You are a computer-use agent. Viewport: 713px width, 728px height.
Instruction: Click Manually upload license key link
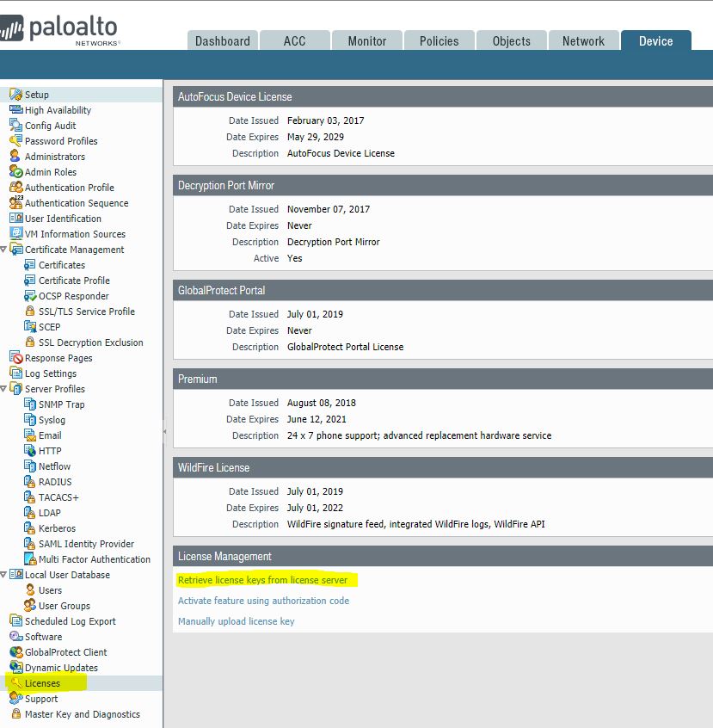pos(236,621)
